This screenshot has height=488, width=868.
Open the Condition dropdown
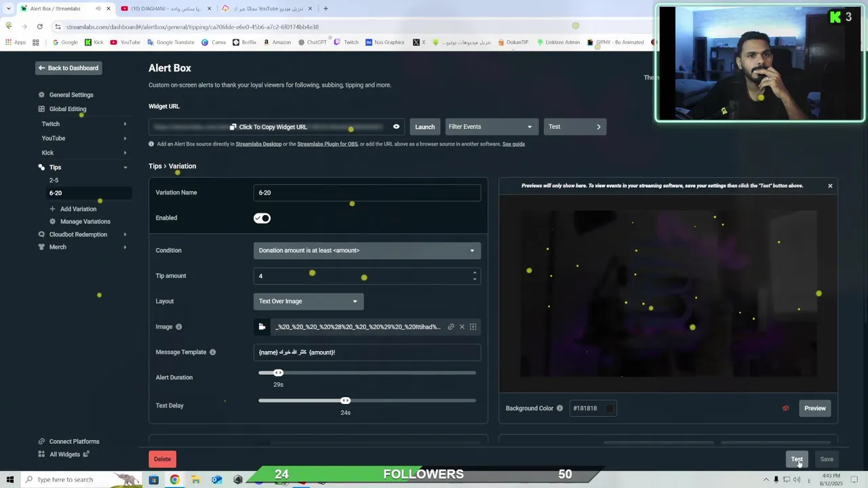click(367, 251)
